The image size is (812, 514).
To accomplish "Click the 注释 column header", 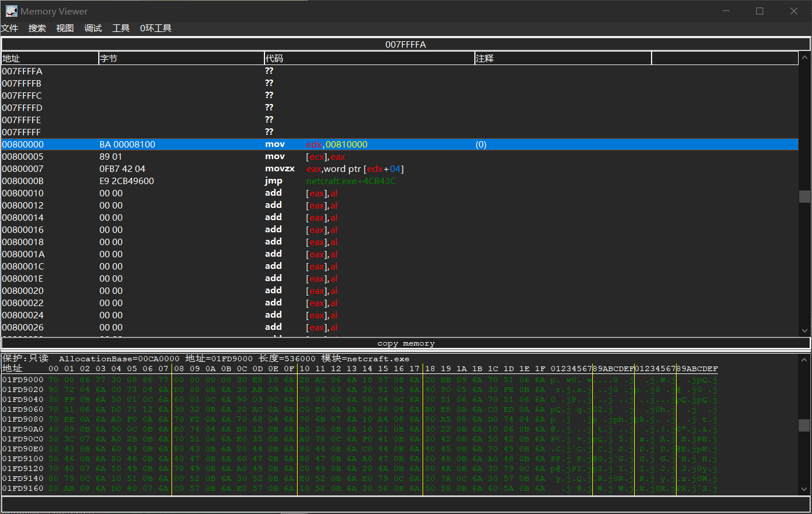I will pyautogui.click(x=562, y=59).
